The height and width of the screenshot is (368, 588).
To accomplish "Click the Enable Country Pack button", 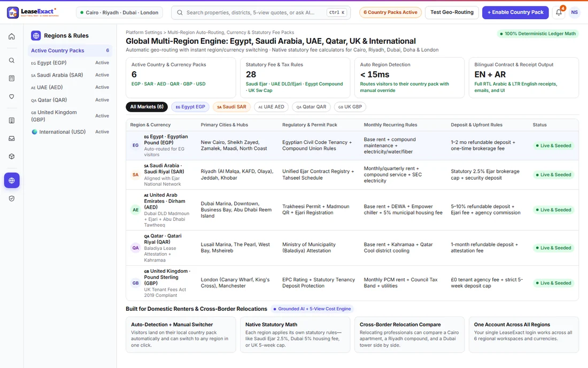I will pos(515,12).
